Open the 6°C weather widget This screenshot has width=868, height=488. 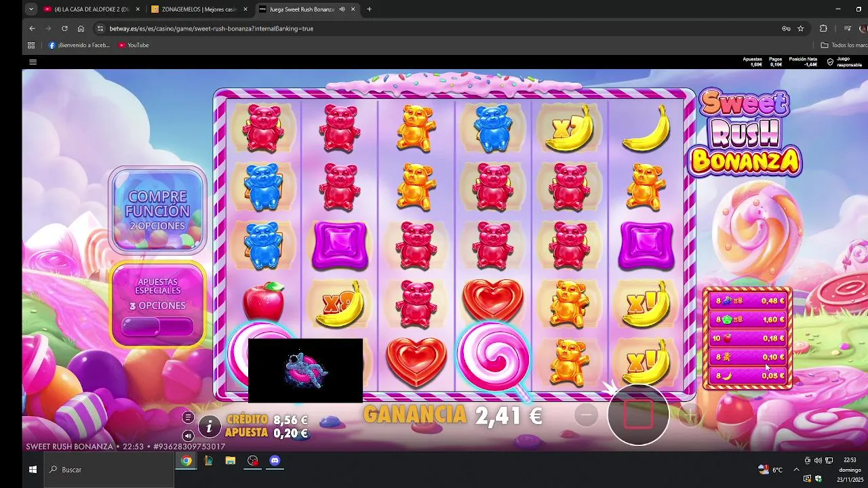tap(770, 469)
